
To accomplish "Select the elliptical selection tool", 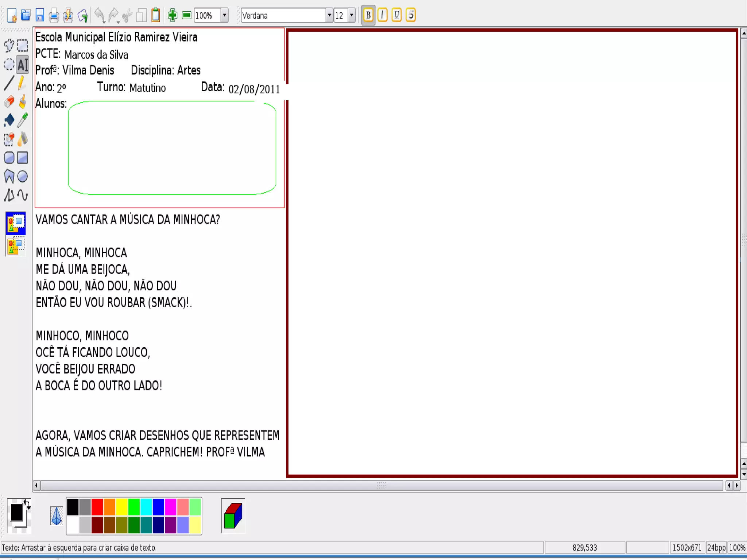I will click(x=9, y=65).
